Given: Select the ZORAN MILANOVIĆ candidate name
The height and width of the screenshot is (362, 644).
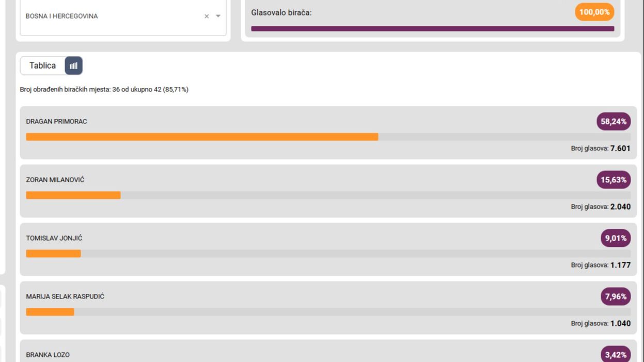Looking at the screenshot, I should click(x=55, y=180).
